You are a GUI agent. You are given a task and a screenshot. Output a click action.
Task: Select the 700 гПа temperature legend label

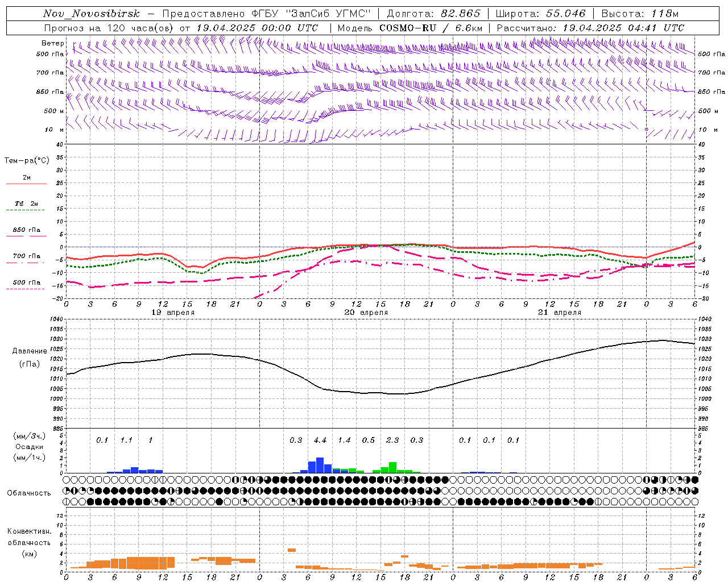tap(27, 256)
